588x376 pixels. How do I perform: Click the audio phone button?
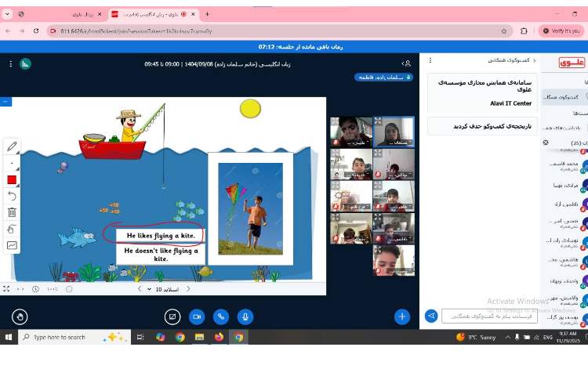[221, 316]
